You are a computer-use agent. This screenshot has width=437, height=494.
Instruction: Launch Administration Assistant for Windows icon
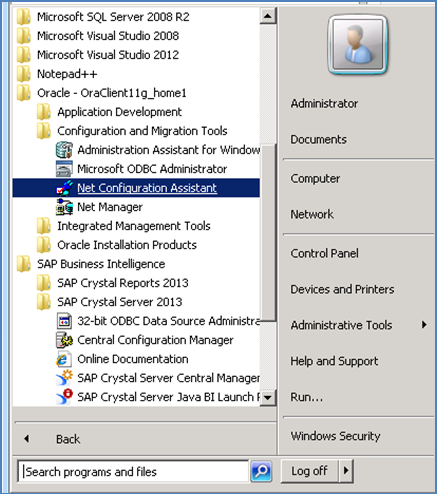click(x=64, y=150)
